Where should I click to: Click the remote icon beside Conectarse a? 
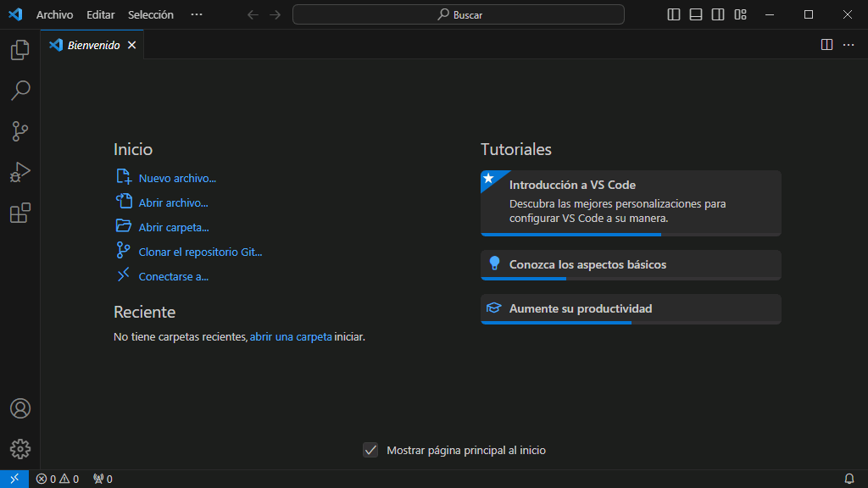tap(123, 274)
